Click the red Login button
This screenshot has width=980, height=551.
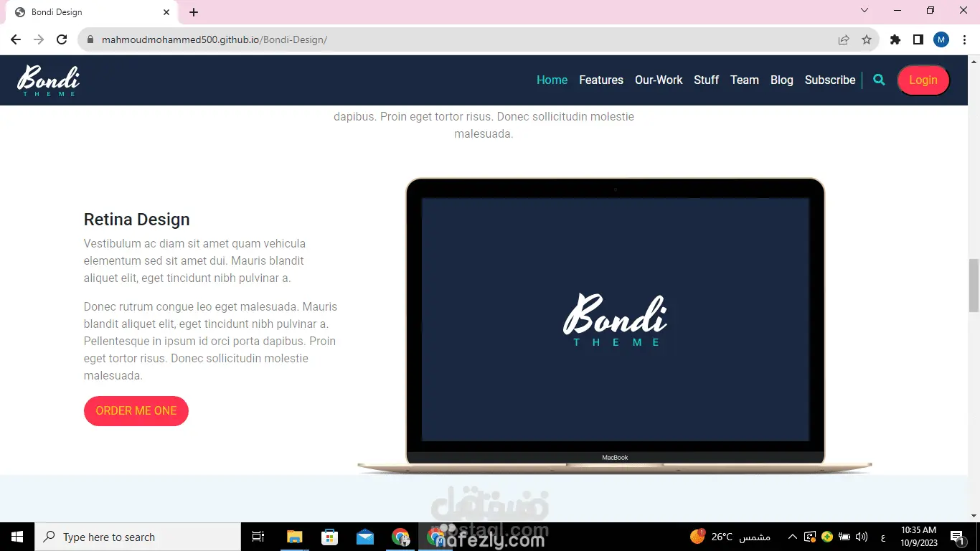tap(923, 80)
